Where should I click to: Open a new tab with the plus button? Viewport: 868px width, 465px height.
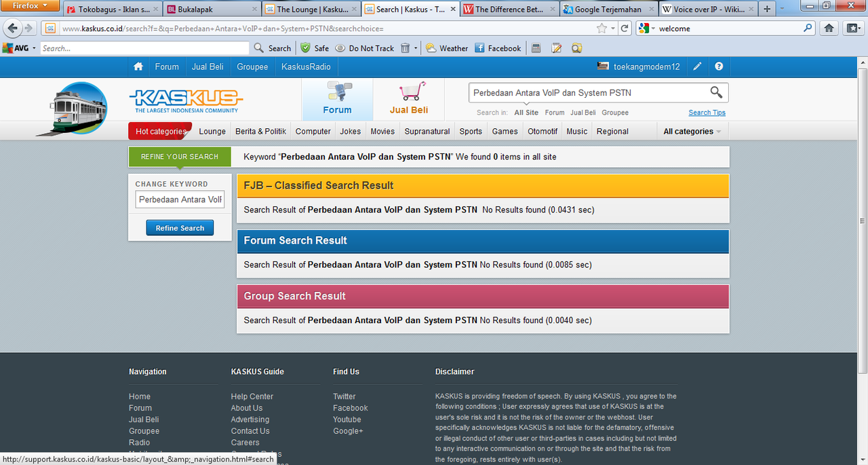pos(767,10)
